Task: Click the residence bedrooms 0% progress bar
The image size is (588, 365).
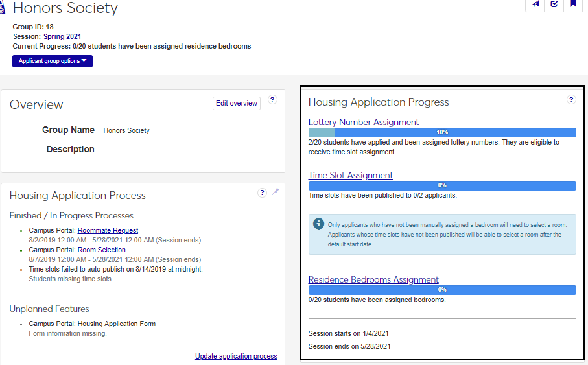Action: (x=442, y=290)
